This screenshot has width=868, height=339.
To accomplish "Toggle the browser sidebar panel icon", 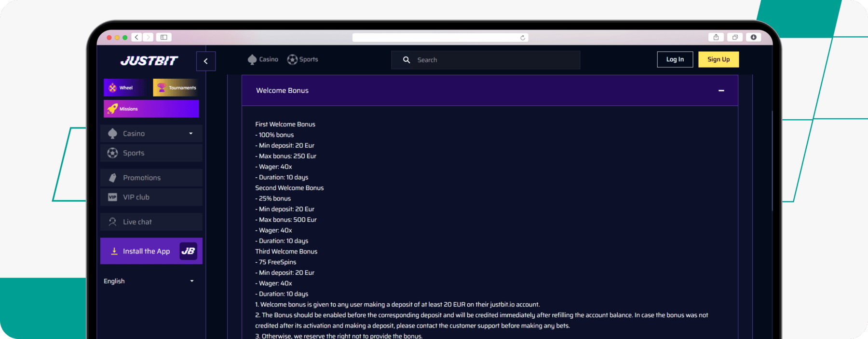I will (x=164, y=37).
